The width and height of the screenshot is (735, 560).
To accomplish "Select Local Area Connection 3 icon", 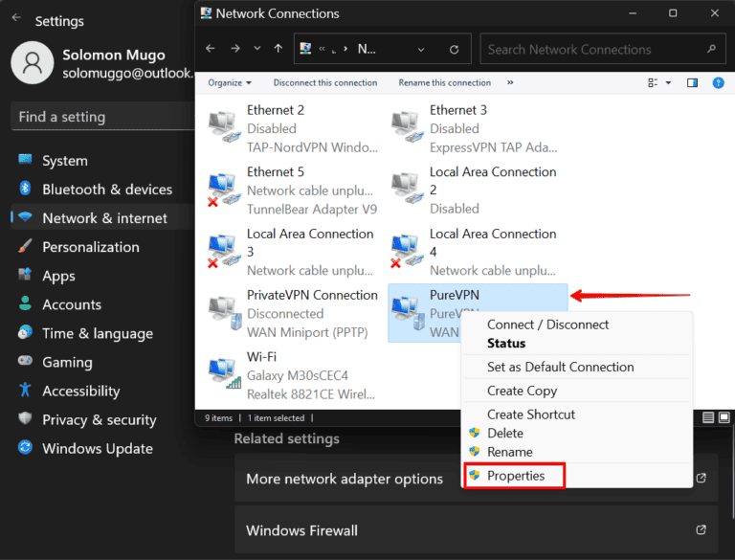I will 224,247.
